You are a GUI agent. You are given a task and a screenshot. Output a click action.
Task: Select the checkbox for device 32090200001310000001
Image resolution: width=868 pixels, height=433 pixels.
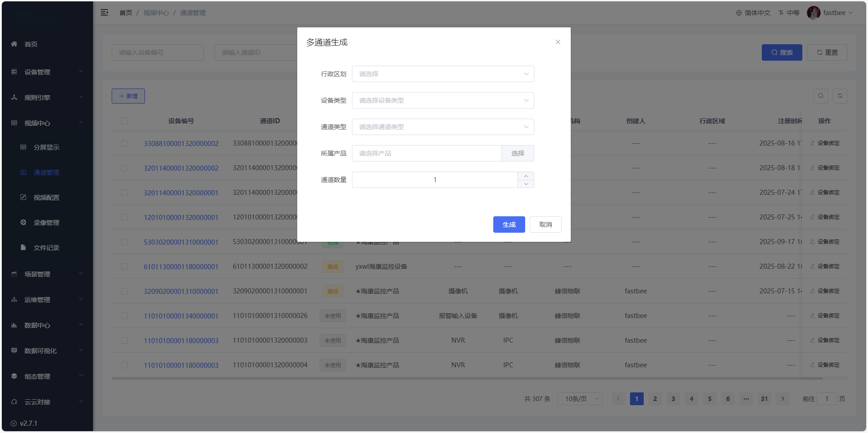point(124,291)
